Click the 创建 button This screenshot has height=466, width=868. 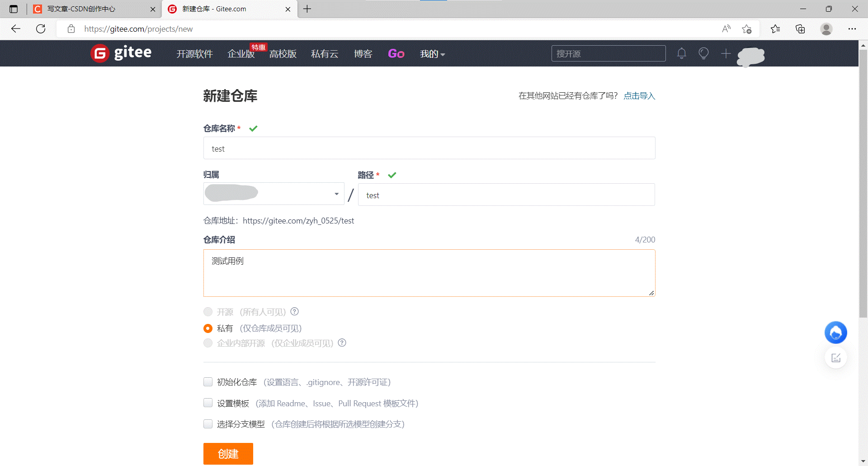[x=228, y=453]
